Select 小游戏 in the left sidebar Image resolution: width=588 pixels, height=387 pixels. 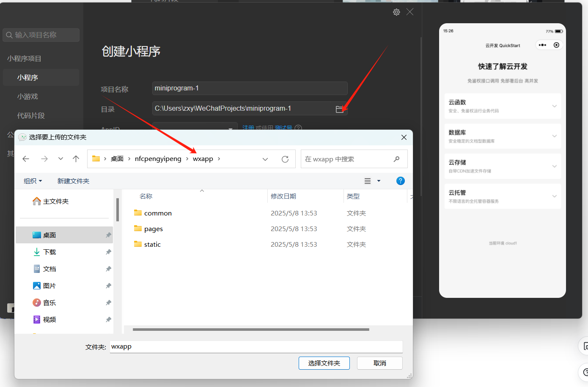27,96
